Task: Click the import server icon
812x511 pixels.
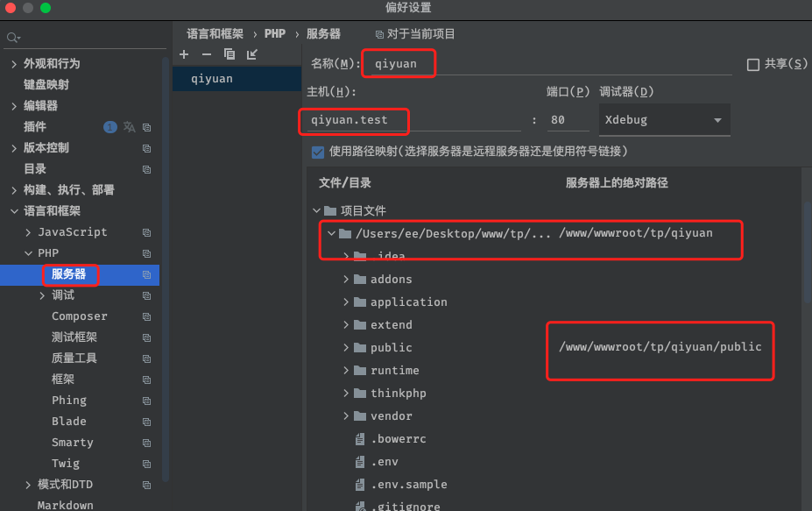Action: pyautogui.click(x=252, y=54)
